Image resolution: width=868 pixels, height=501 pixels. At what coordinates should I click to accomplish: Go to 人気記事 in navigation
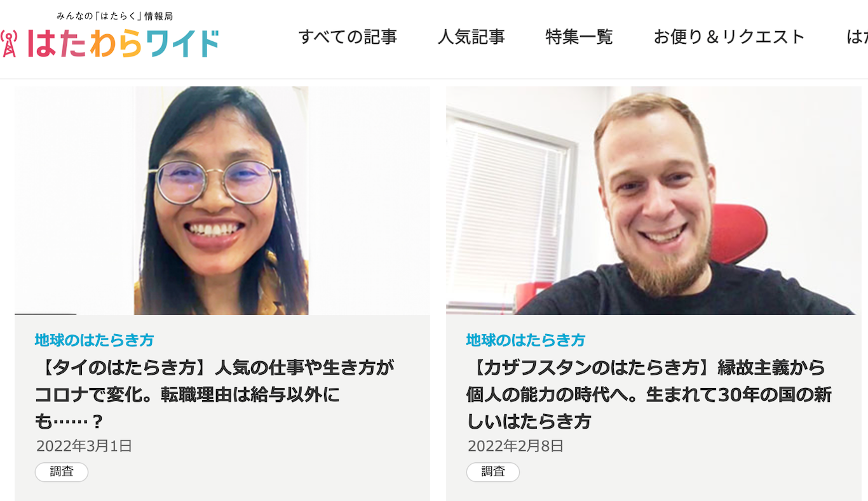pos(471,37)
